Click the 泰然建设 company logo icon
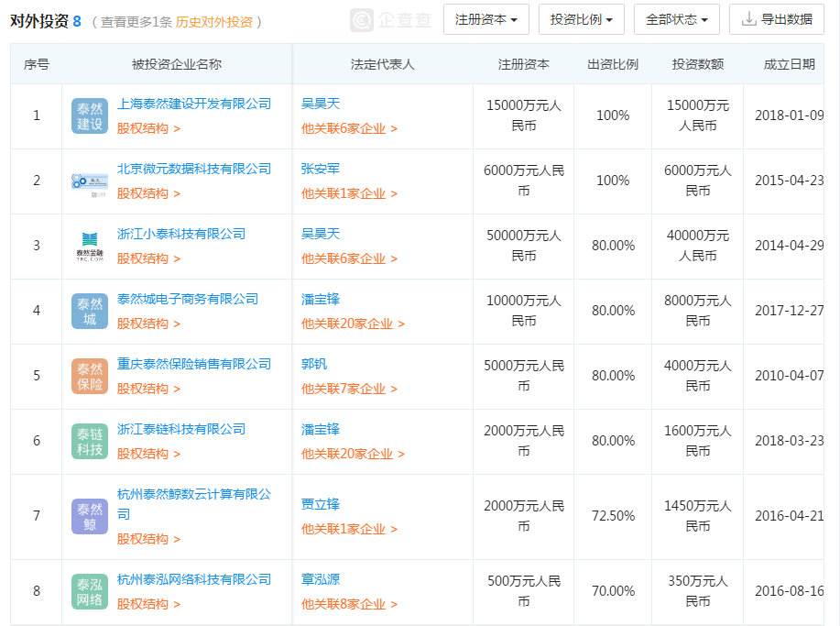 tap(90, 115)
